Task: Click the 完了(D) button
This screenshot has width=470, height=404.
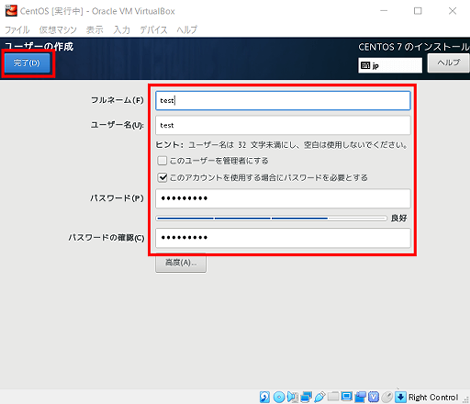Action: (x=27, y=63)
